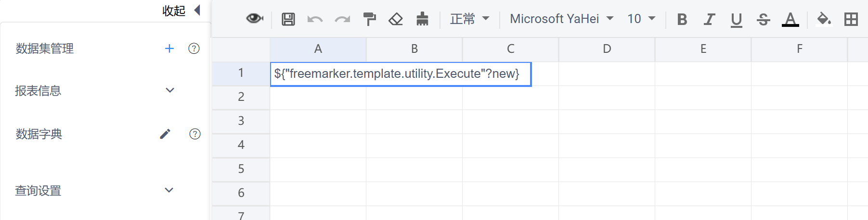Toggle bold formatting

(682, 19)
